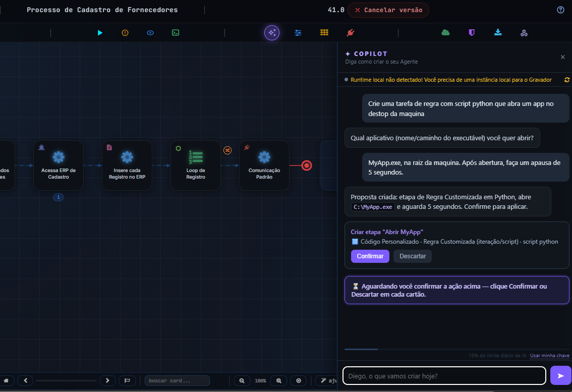Click the dashed empty placeholder card on canvas

coord(328,165)
